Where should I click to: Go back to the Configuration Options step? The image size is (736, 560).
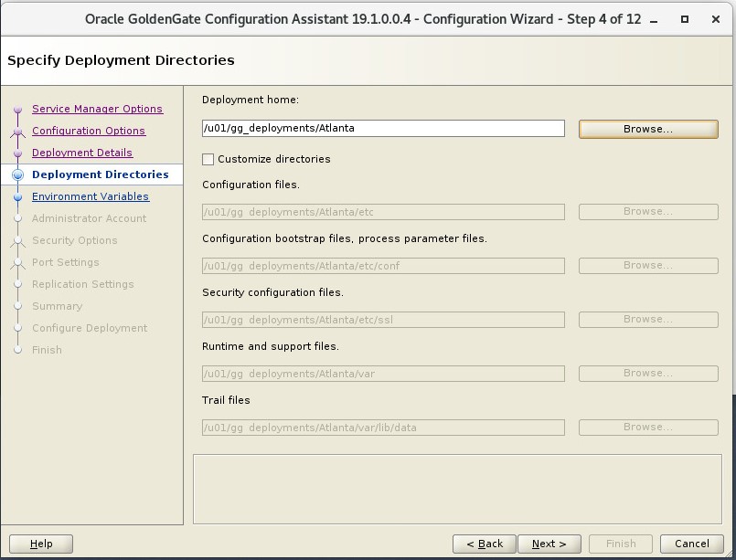[89, 131]
